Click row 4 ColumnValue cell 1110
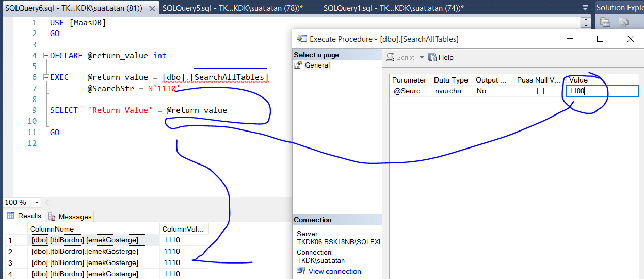Image resolution: width=644 pixels, height=279 pixels. (184, 274)
